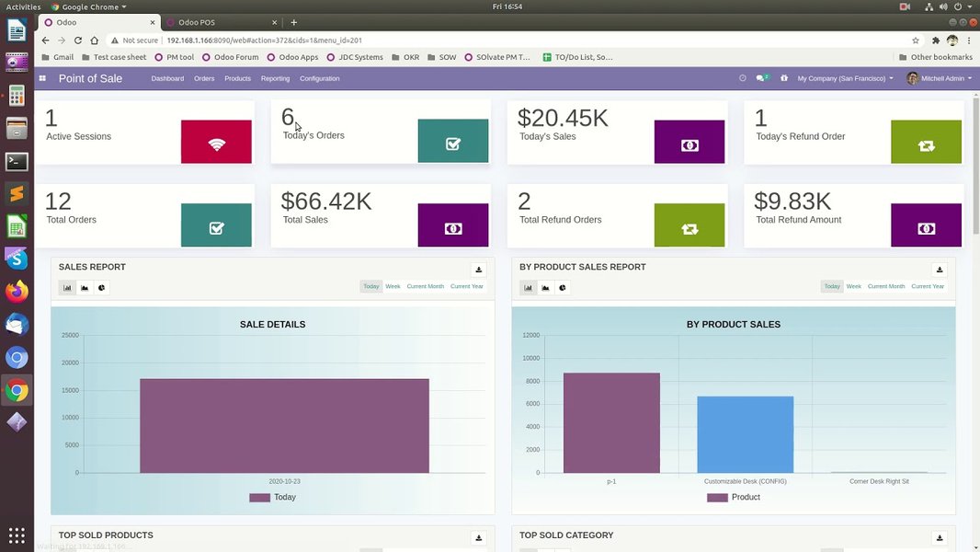Click the Total Refund Amount money icon tile

coord(927,225)
